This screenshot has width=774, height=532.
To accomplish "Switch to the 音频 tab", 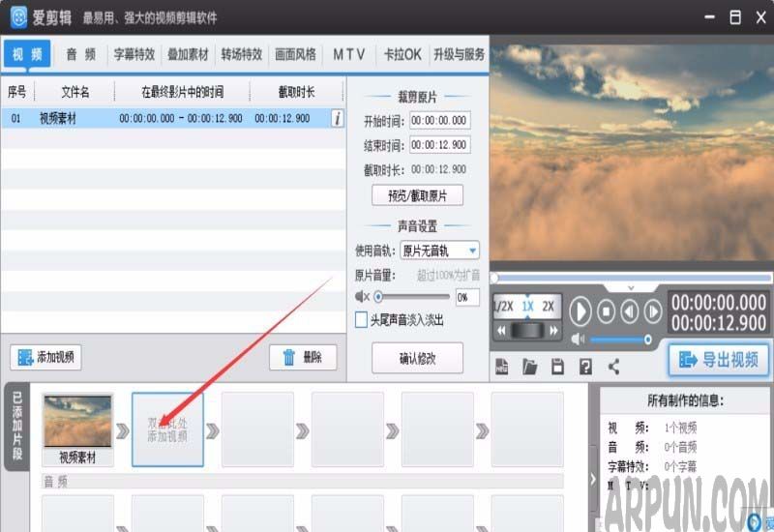I will pos(81,54).
